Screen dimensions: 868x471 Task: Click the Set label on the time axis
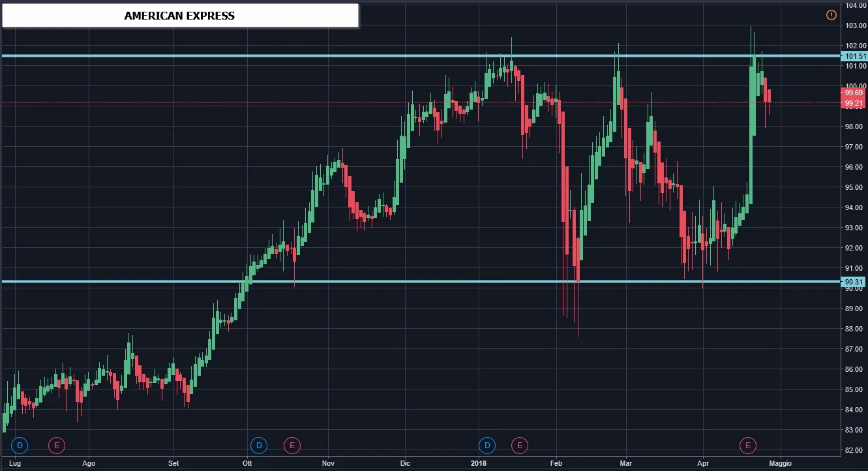click(173, 463)
